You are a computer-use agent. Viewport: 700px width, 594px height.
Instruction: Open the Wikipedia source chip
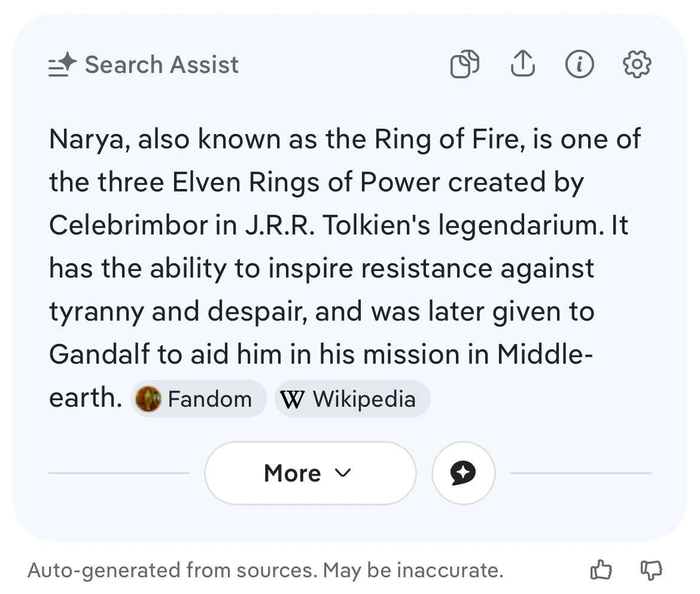(x=352, y=399)
